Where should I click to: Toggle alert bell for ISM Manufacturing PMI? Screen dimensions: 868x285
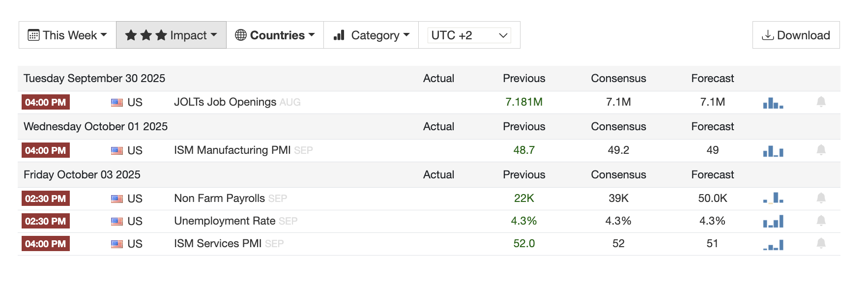(821, 150)
